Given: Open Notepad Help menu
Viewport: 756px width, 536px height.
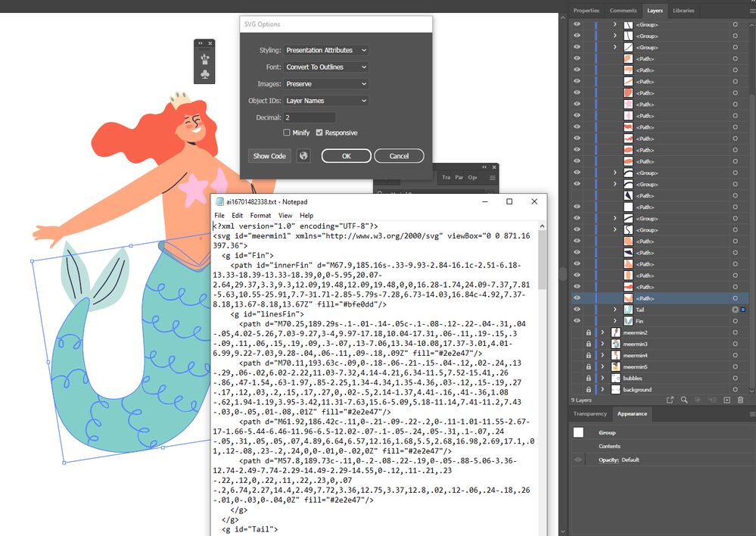Looking at the screenshot, I should tap(306, 215).
